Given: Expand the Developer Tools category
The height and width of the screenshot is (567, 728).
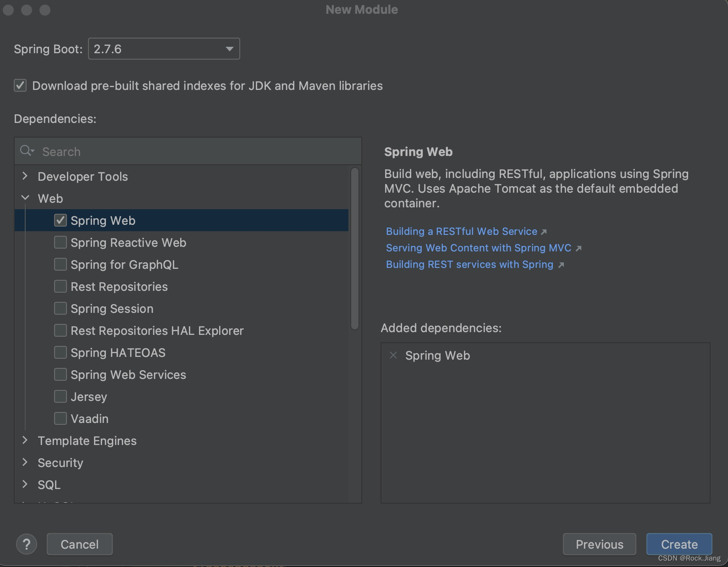Looking at the screenshot, I should coord(25,176).
